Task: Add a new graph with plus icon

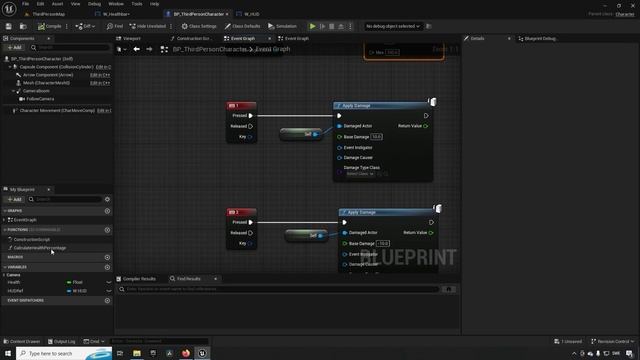Action: pos(107,211)
